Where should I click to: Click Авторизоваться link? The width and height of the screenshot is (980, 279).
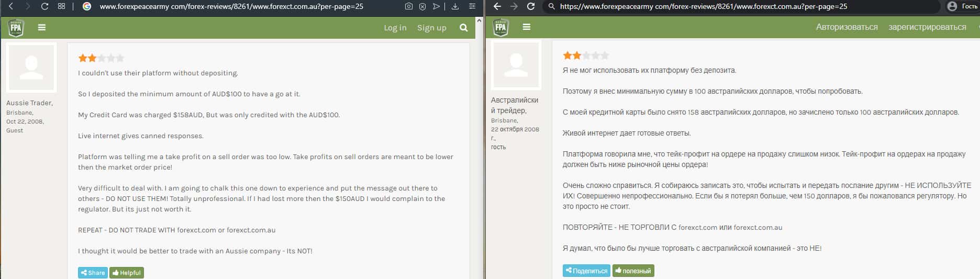click(847, 27)
